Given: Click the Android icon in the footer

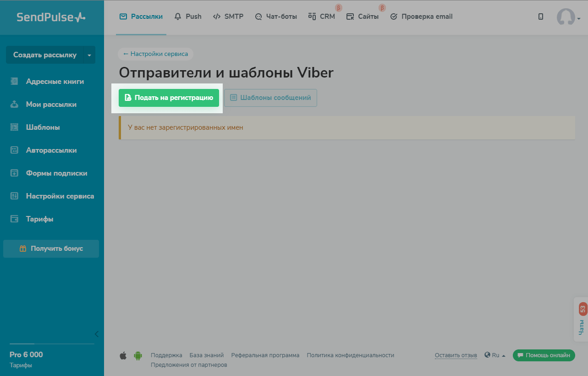Looking at the screenshot, I should click(137, 355).
